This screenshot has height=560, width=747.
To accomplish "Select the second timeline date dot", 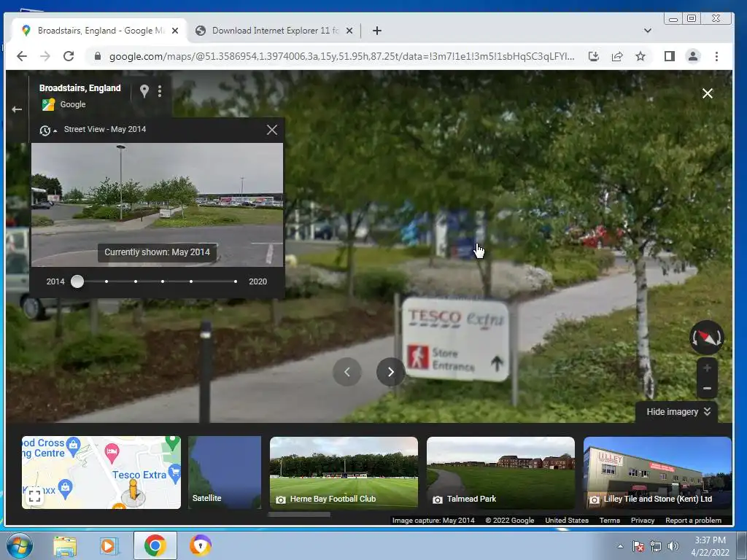I will click(107, 281).
